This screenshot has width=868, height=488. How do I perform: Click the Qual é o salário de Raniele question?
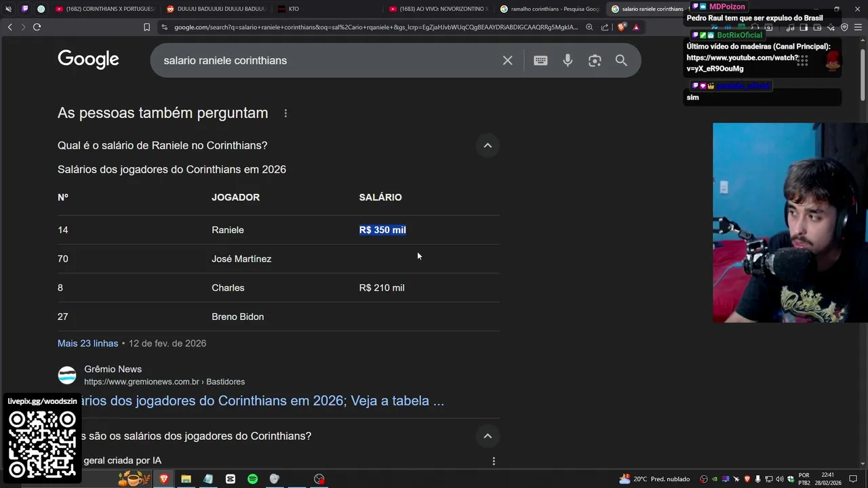pyautogui.click(x=162, y=145)
